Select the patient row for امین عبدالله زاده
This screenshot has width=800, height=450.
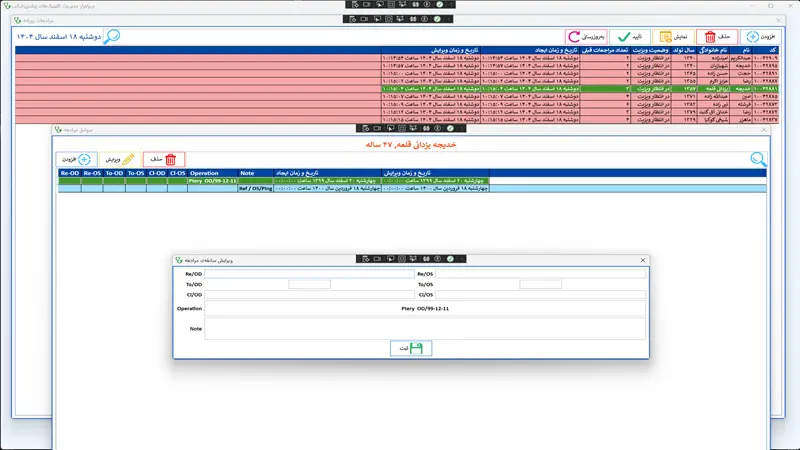(x=397, y=96)
